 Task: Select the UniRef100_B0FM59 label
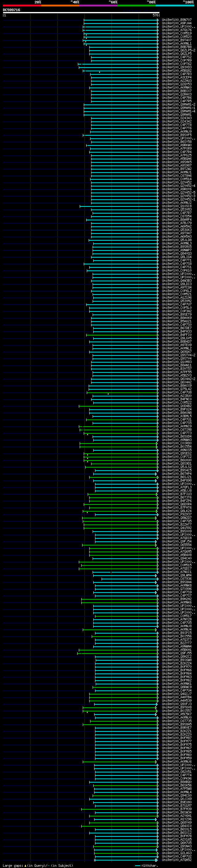[x=176, y=758]
